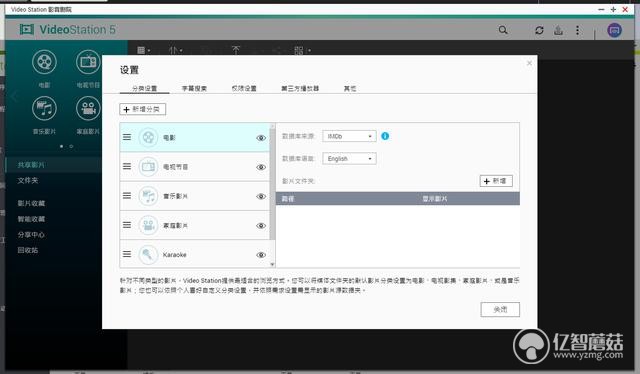
Task: Grab the reorder handle of 家庭影片 row
Action: click(x=127, y=225)
